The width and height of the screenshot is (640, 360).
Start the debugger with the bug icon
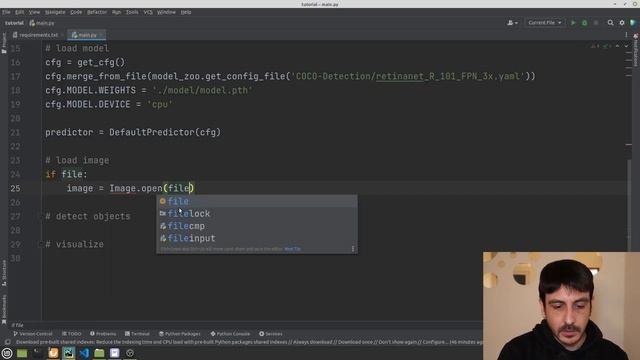pos(584,23)
